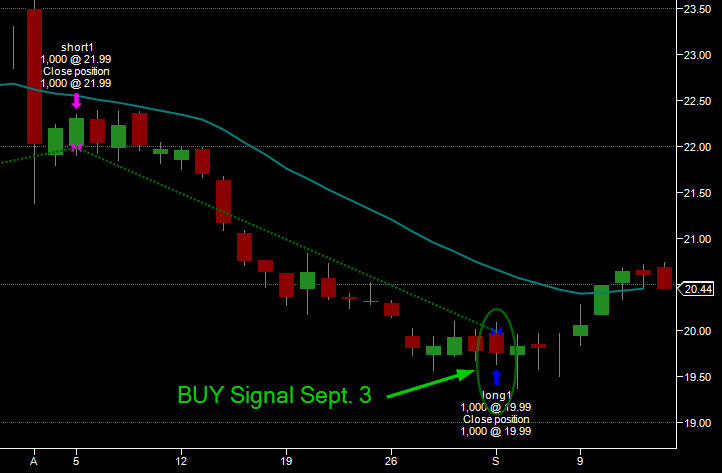
Task: Click the 26 date label on time axis
Action: [391, 461]
